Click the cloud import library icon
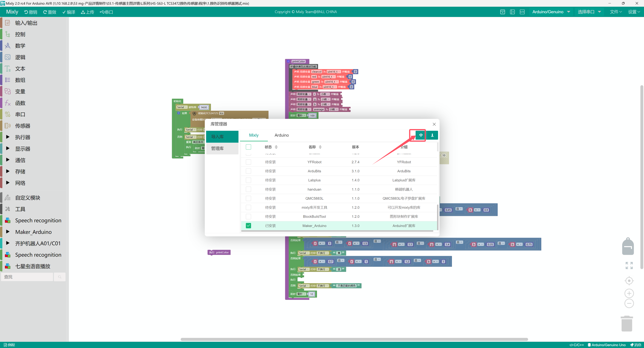Viewport: 644px width, 348px height. point(421,135)
